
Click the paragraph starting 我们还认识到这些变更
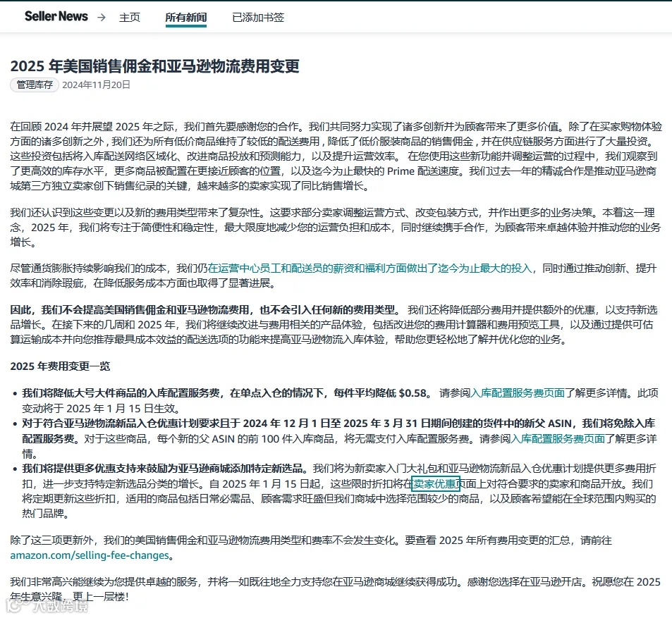[336, 228]
